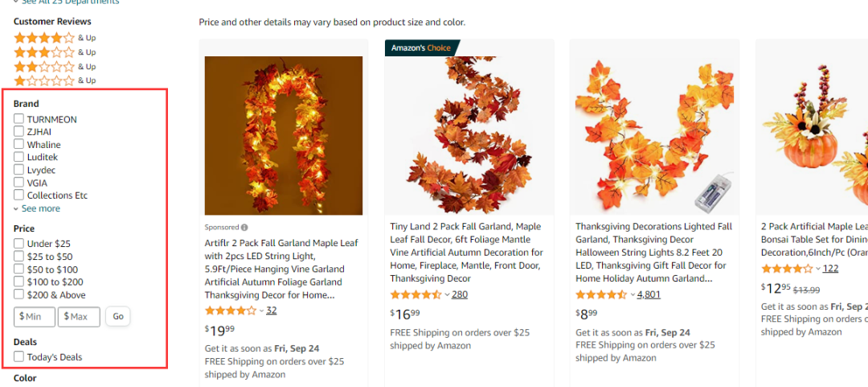Filter by 1 star & up rating
868x387 pixels.
(x=44, y=80)
